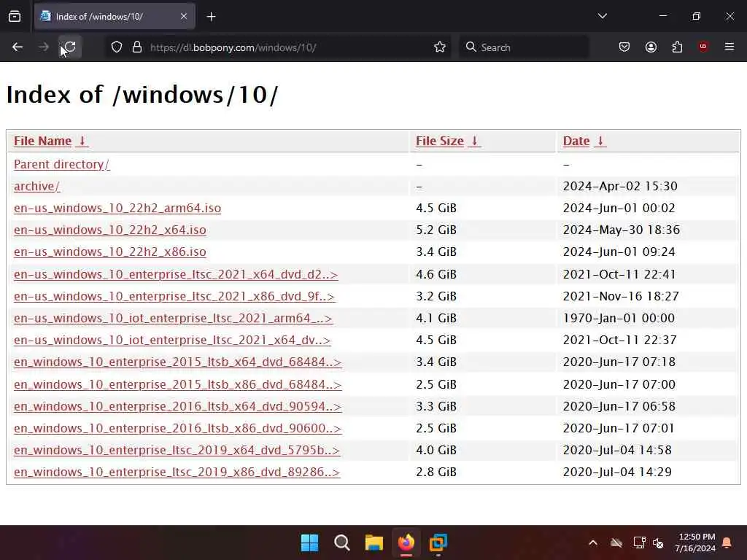Open File Explorer from taskbar
747x560 pixels.
(x=374, y=542)
